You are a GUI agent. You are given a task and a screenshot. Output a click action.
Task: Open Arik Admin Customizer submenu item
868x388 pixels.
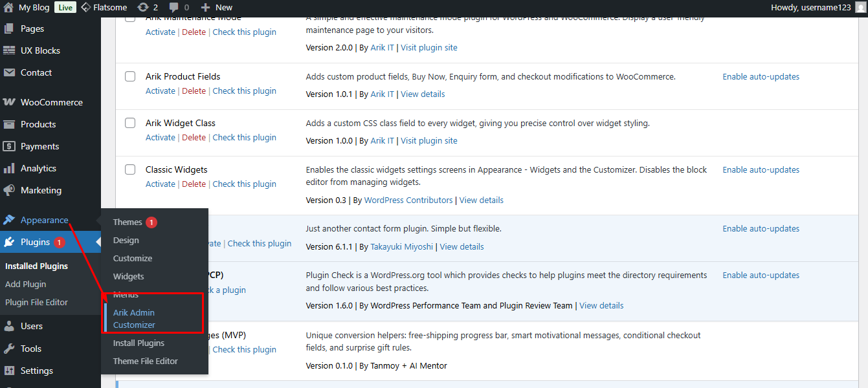[x=134, y=319]
